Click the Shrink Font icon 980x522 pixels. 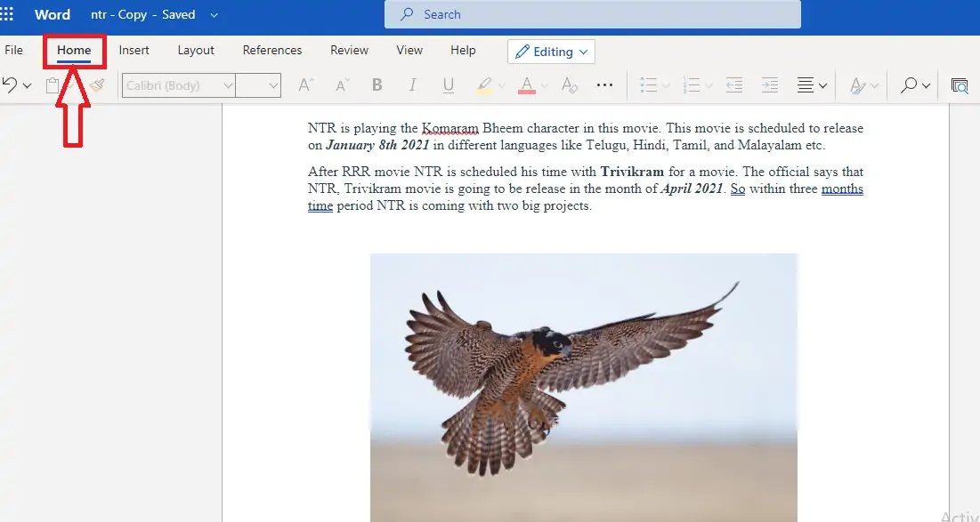click(x=342, y=84)
